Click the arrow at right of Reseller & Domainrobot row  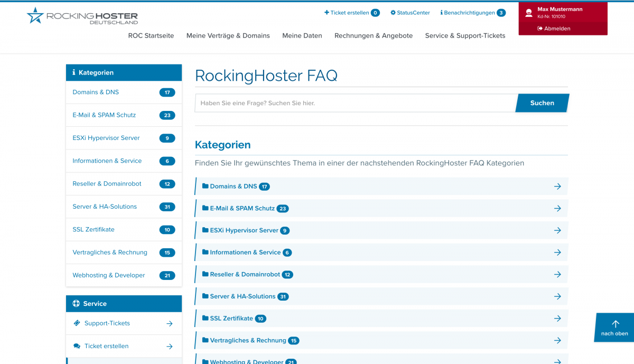[x=557, y=275]
